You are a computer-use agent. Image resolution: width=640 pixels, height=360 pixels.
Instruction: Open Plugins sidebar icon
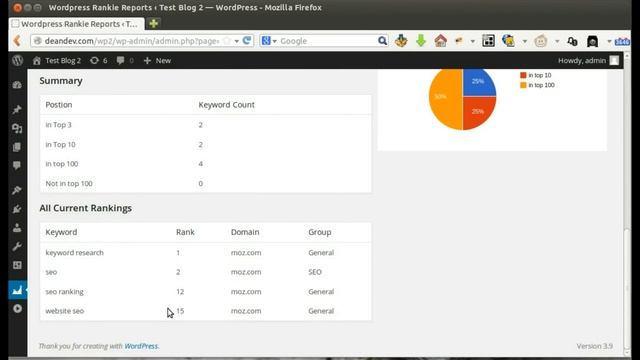(x=17, y=209)
